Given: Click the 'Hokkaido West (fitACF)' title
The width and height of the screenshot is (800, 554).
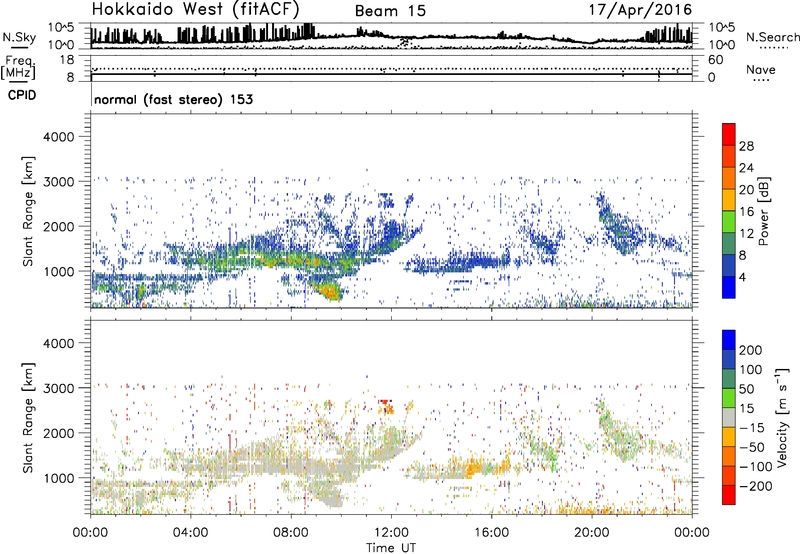Looking at the screenshot, I should [195, 9].
